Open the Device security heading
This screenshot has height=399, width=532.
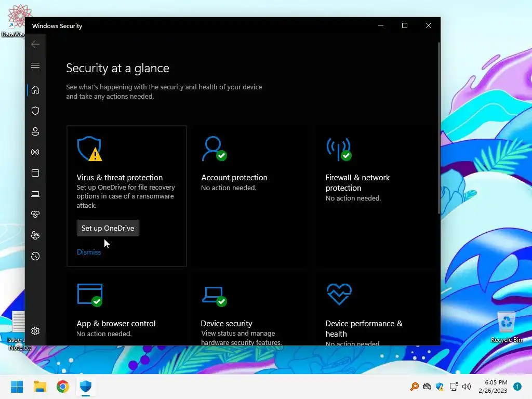pos(227,323)
